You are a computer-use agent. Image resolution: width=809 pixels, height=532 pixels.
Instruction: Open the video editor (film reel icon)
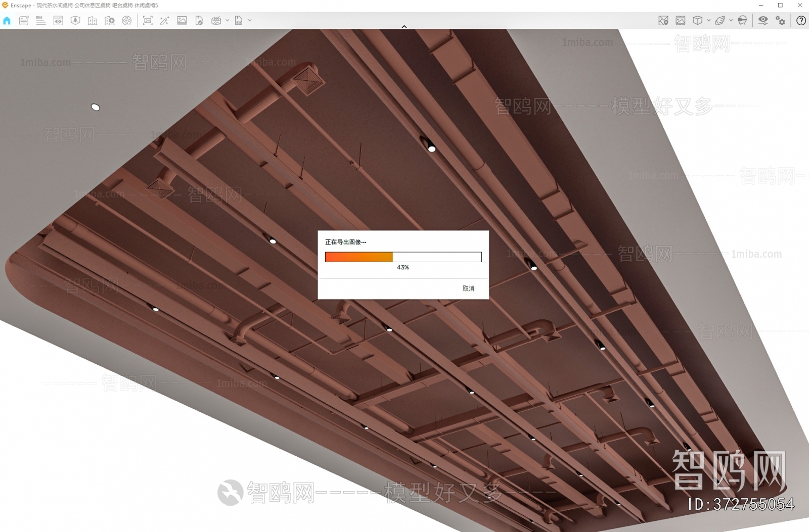coord(127,21)
